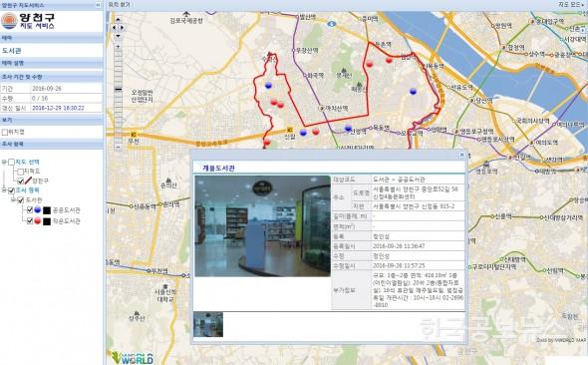588x365 pixels.
Task: Collapse the 조사 항목 tree node
Action: coord(4,190)
